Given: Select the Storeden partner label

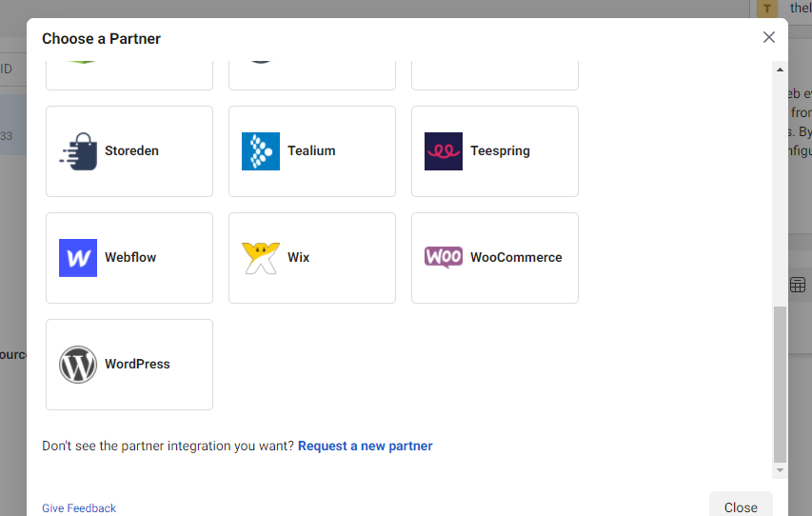Looking at the screenshot, I should (131, 150).
